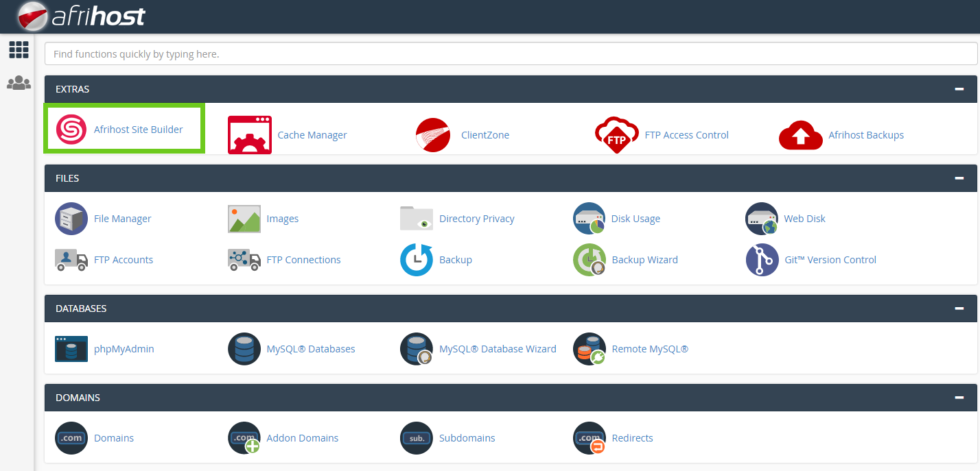The image size is (980, 471).
Task: Open the MySQL Database Wizard link
Action: (x=497, y=349)
